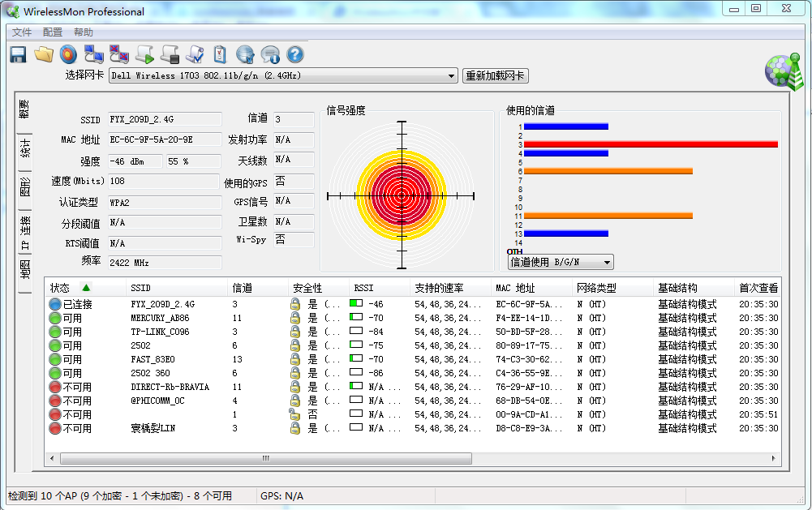Click the scroll with blue checkmark icon
This screenshot has width=812, height=510.
[x=195, y=54]
